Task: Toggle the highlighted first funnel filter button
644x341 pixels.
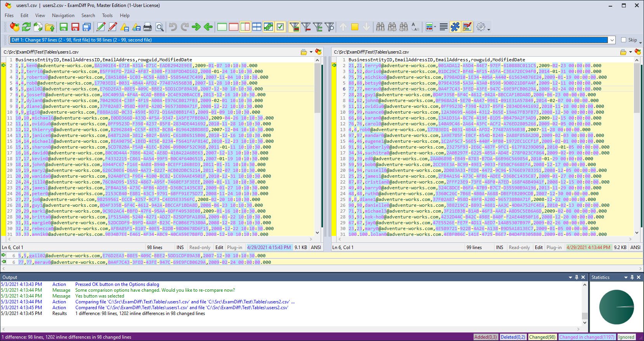Action: pyautogui.click(x=294, y=27)
